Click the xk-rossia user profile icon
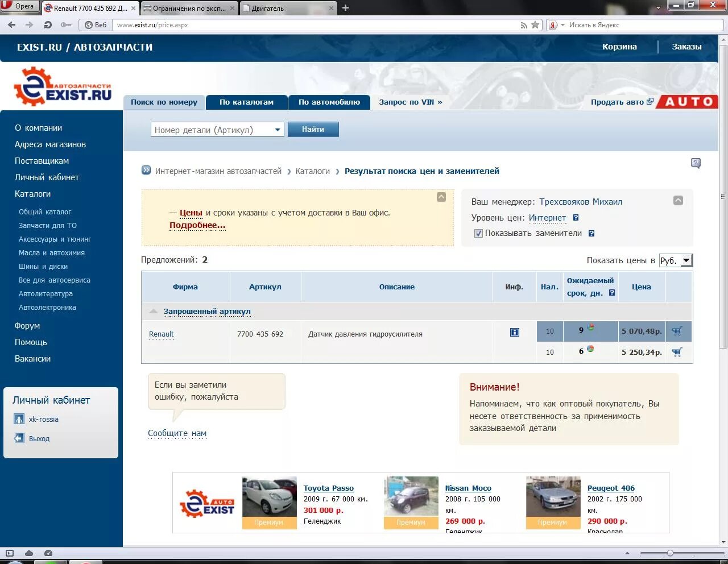This screenshot has width=728, height=564. click(19, 419)
